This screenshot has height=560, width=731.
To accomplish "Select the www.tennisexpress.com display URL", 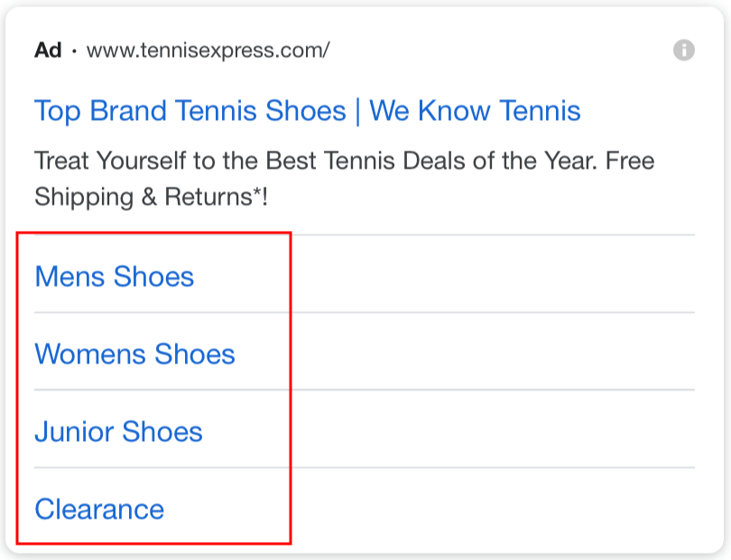I will (208, 50).
